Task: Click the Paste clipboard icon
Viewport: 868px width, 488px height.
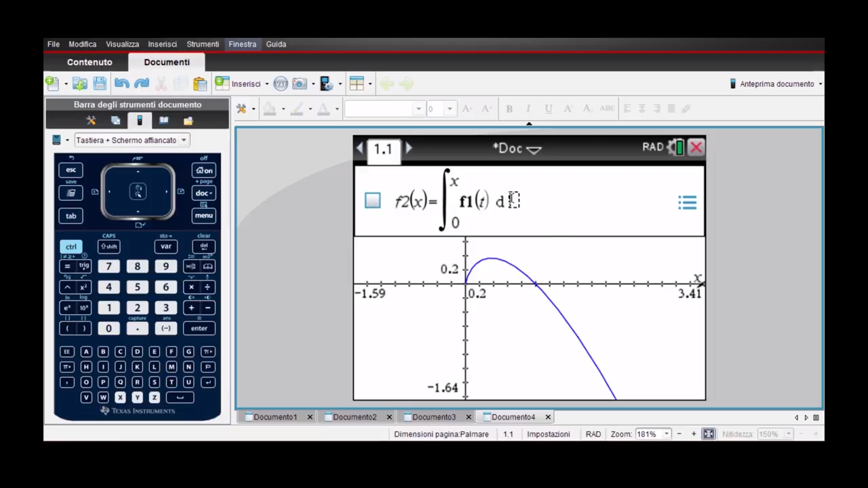Action: pos(200,84)
